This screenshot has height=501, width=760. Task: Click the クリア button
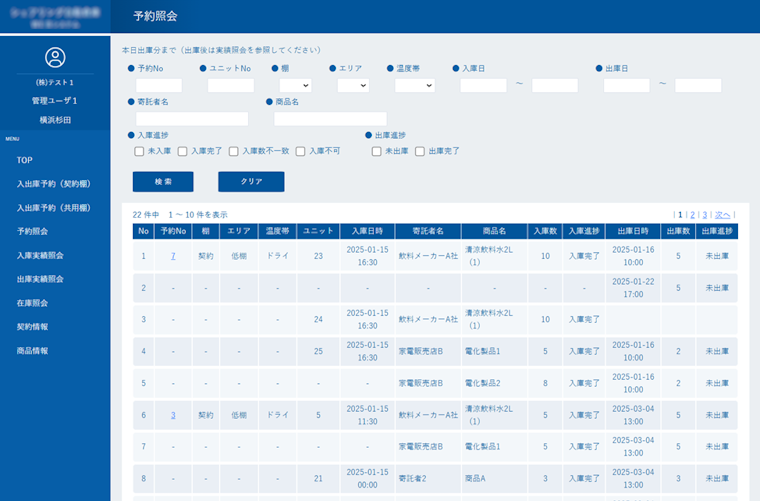[x=251, y=182]
